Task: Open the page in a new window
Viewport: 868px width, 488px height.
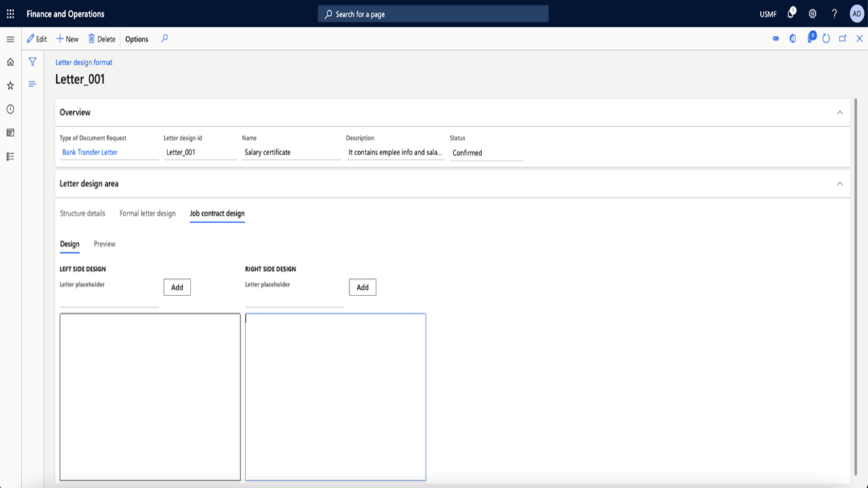Action: (842, 39)
